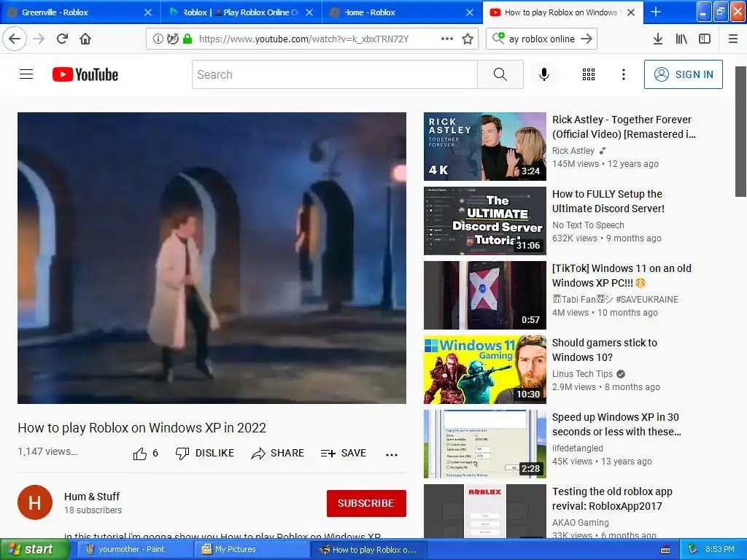Click the page vertical scrollbar thumb
Viewport: 747px width, 560px height.
(740, 131)
